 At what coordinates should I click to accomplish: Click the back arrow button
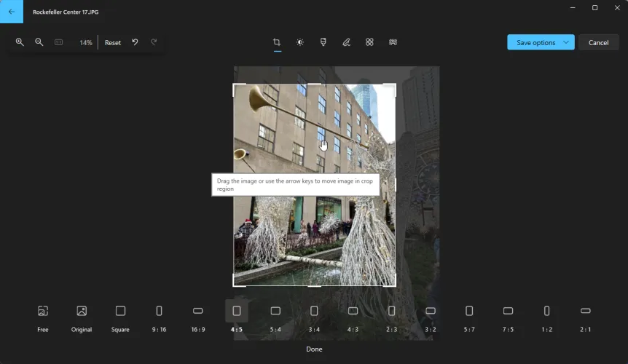click(x=12, y=12)
